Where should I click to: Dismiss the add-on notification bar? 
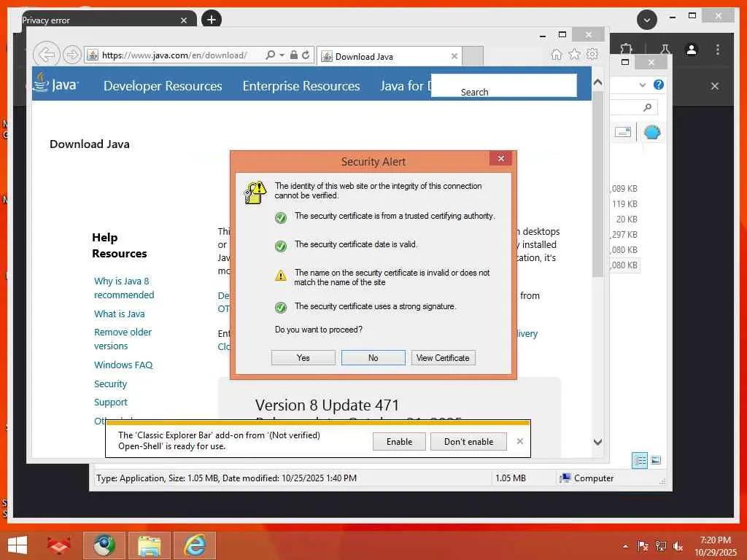[x=519, y=441]
